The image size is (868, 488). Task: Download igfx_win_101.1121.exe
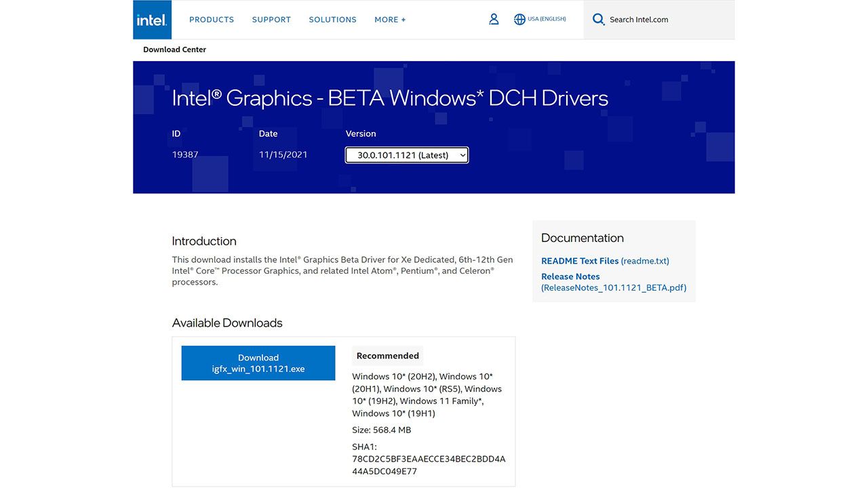[x=258, y=363]
